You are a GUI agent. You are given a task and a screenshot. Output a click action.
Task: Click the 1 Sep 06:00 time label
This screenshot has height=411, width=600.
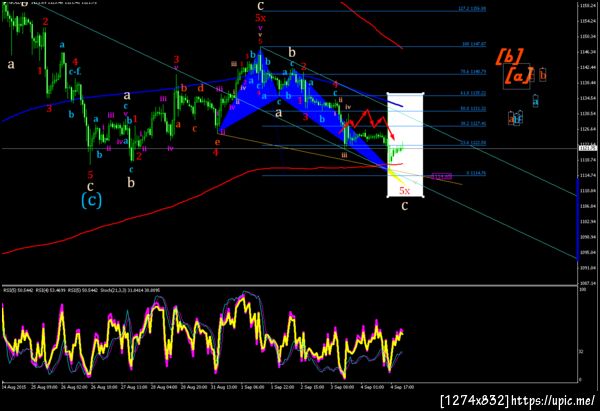coord(253,387)
